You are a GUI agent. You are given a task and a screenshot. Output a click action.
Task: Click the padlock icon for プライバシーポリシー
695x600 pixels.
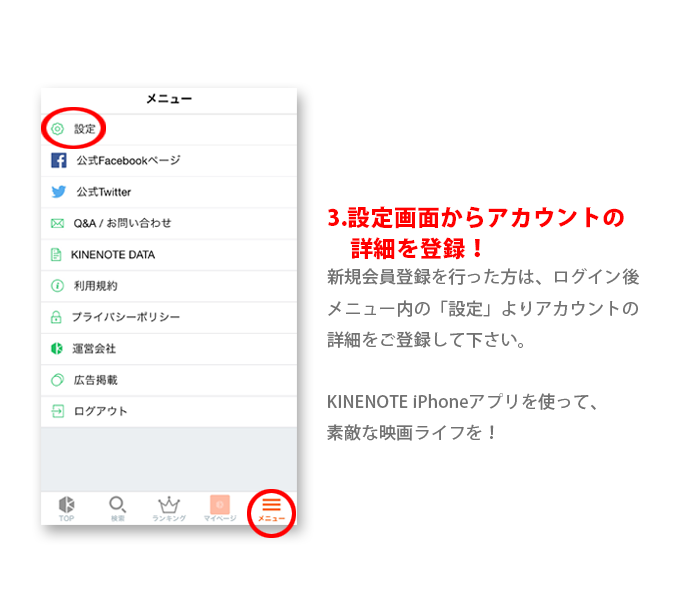(56, 317)
